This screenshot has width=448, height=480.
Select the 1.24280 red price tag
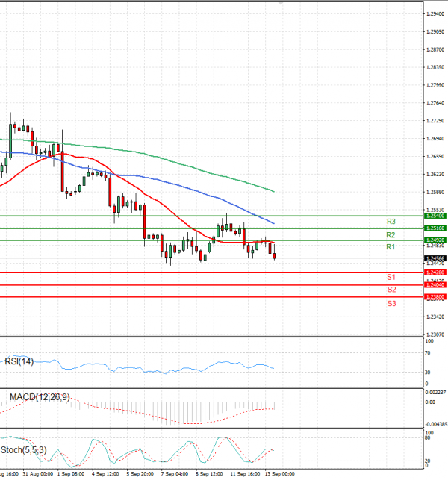(435, 272)
